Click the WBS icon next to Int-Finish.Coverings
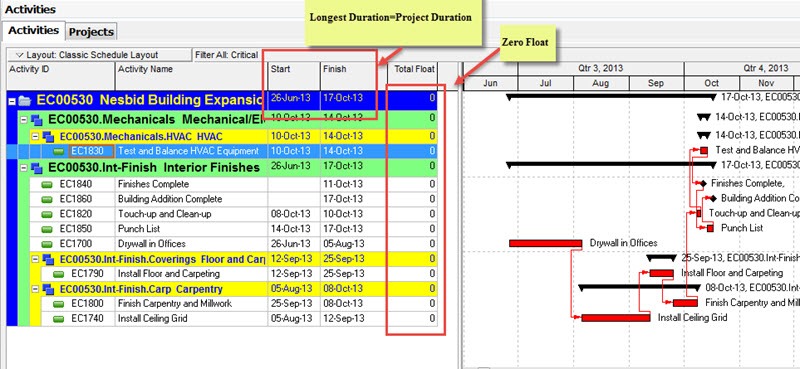800x369 pixels. pos(48,259)
